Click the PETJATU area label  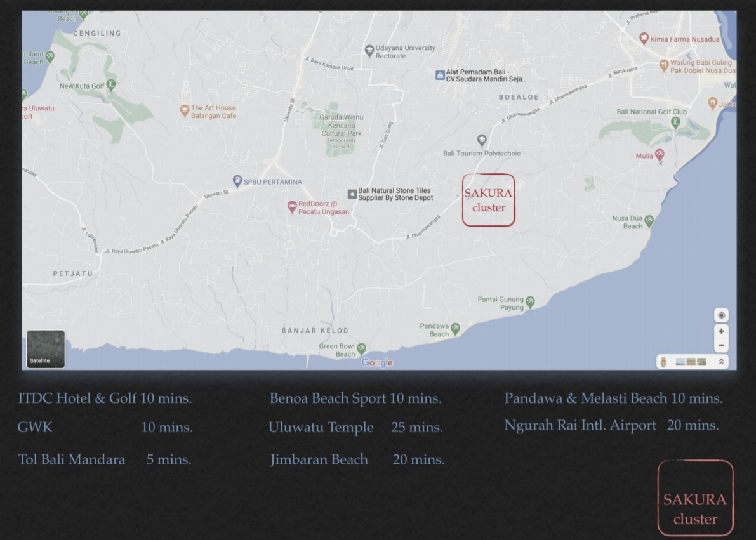pos(73,273)
